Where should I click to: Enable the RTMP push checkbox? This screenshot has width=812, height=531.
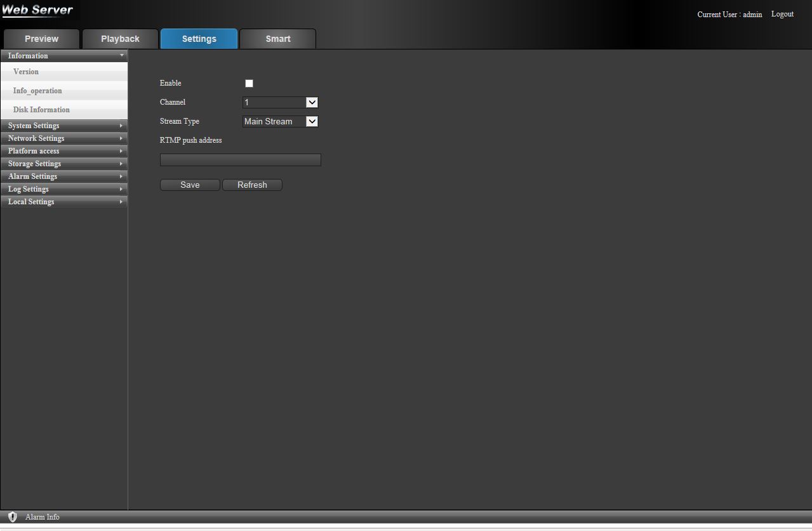pos(249,83)
